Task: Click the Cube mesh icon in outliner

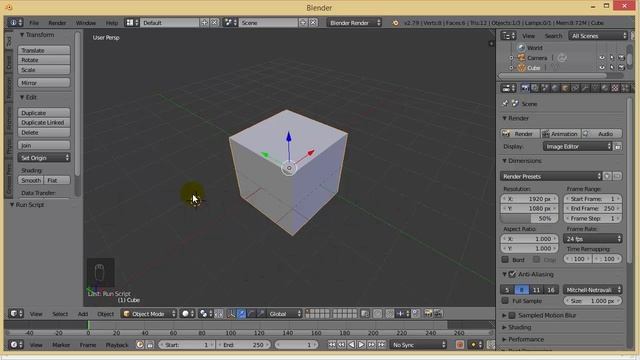Action: 521,68
